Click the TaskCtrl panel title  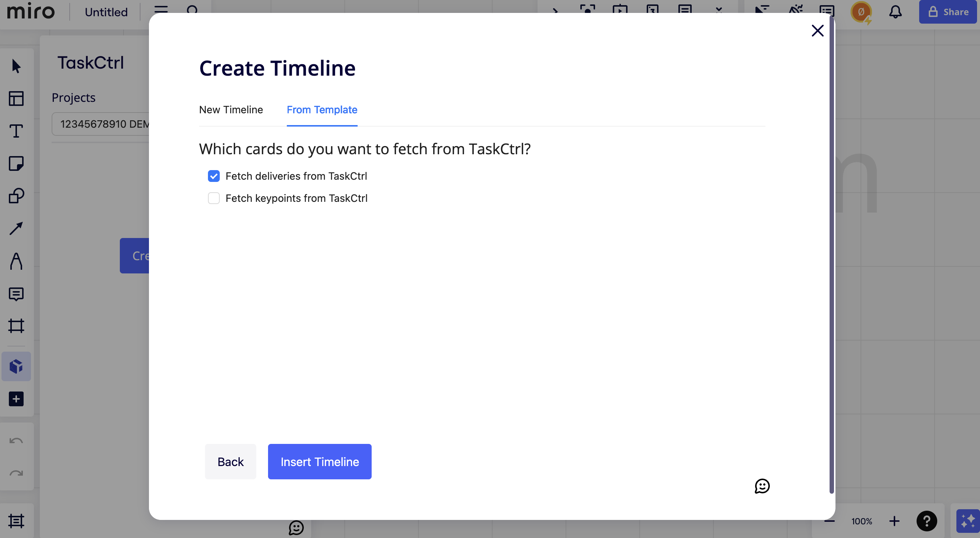[91, 62]
